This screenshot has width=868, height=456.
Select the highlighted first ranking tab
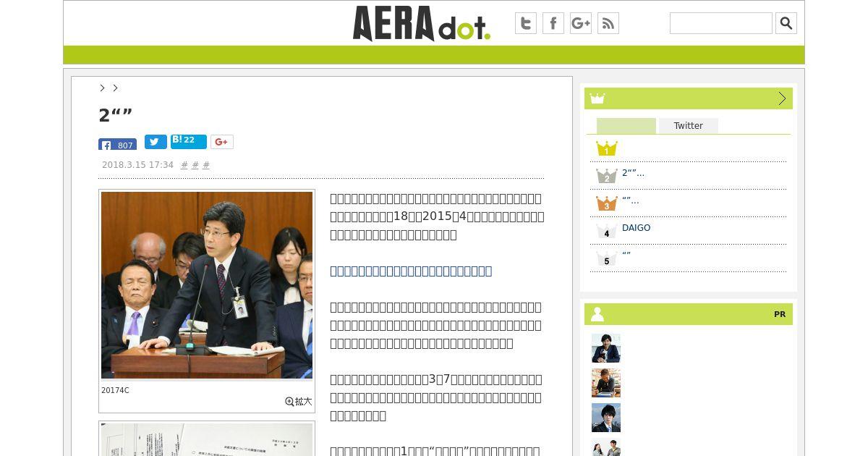626,126
